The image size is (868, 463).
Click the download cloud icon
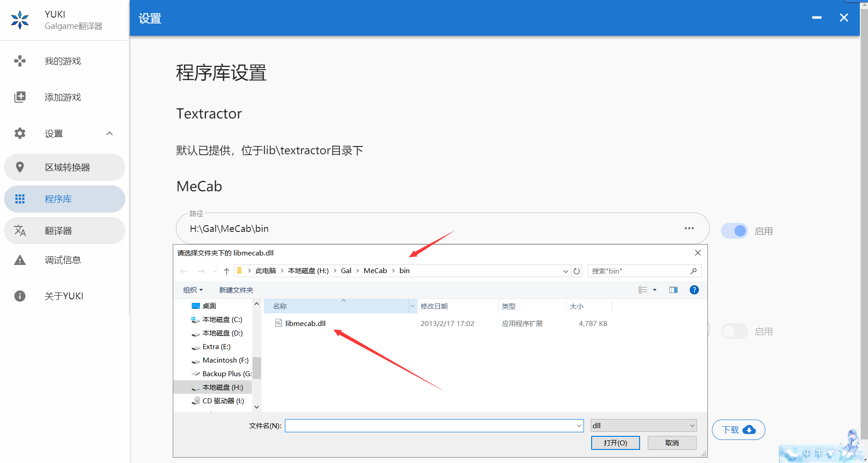tap(749, 430)
